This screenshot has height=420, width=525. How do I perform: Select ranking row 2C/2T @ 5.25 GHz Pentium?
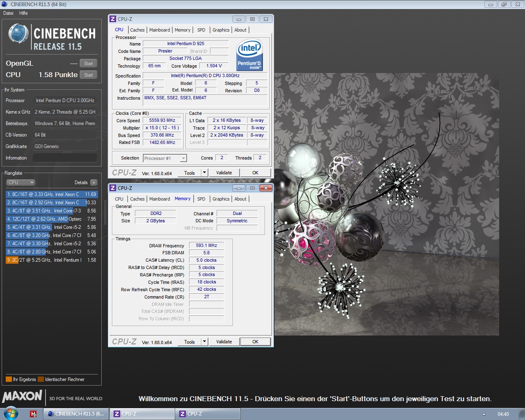52,260
